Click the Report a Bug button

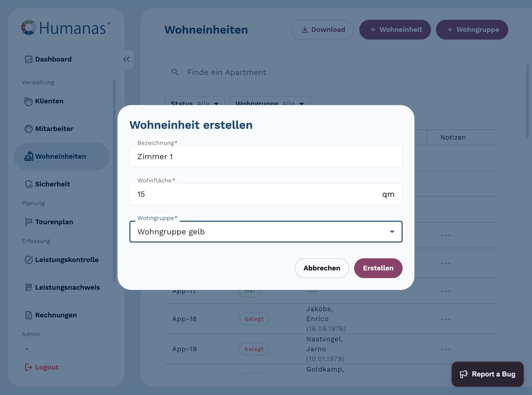coord(487,374)
